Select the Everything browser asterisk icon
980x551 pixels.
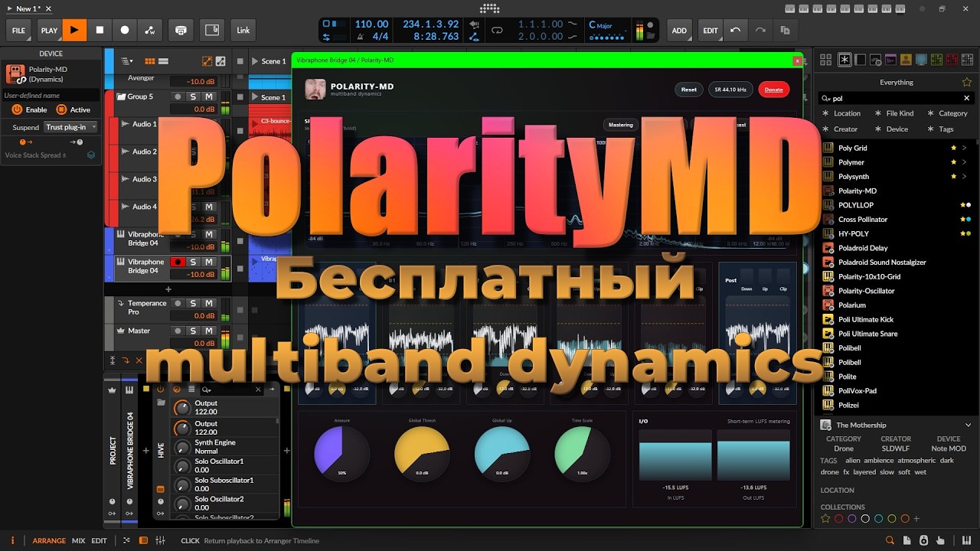tap(844, 60)
